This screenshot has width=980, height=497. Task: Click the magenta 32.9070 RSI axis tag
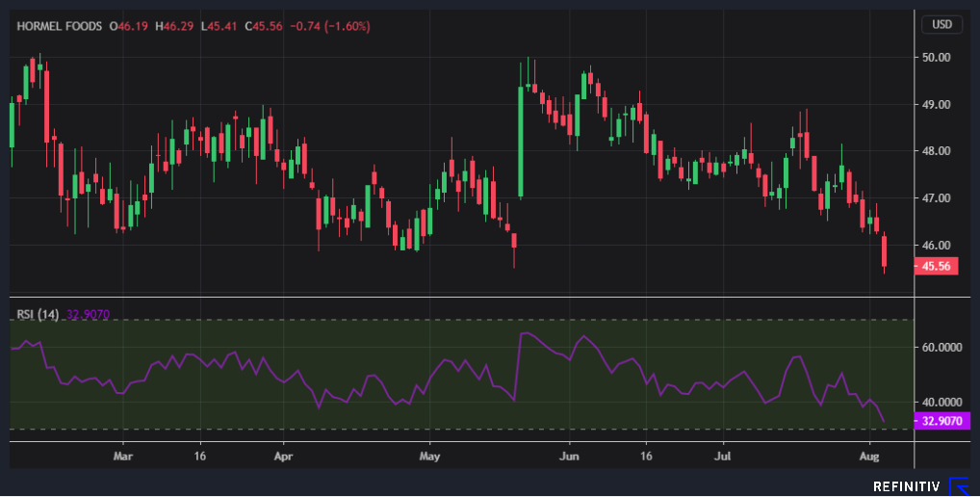941,421
